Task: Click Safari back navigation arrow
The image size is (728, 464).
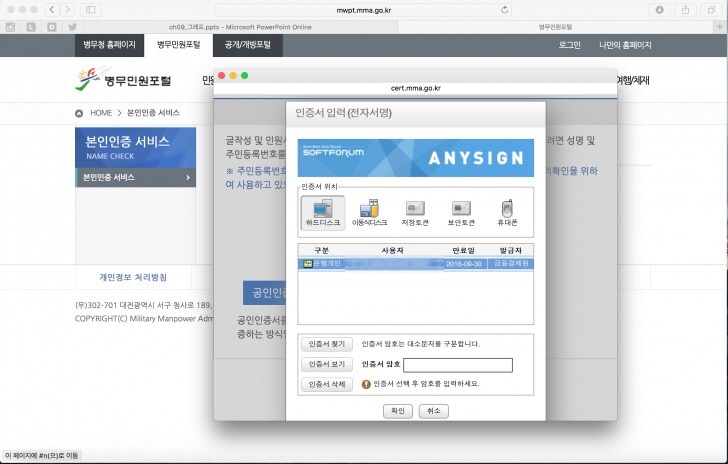Action: click(53, 9)
